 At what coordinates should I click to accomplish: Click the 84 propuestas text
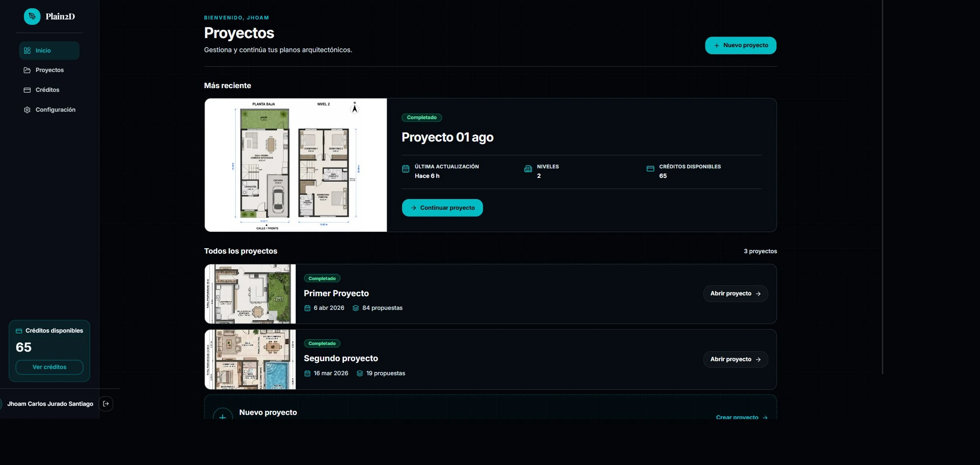(382, 308)
